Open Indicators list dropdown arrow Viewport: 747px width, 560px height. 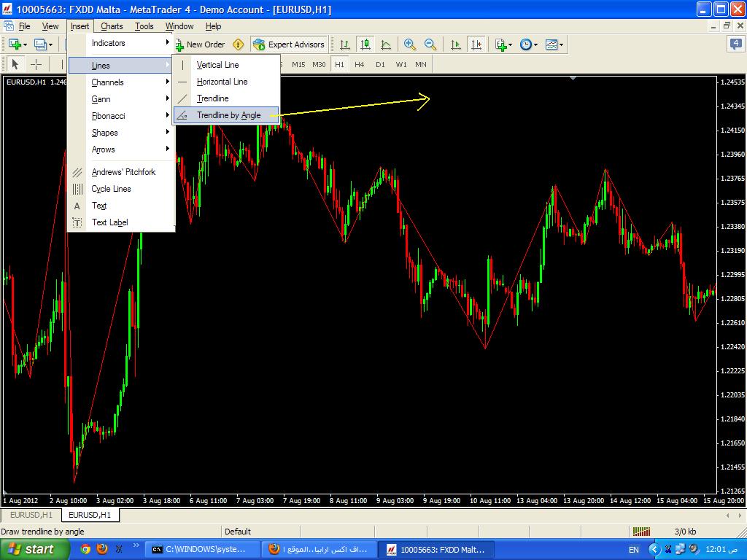pyautogui.click(x=511, y=44)
